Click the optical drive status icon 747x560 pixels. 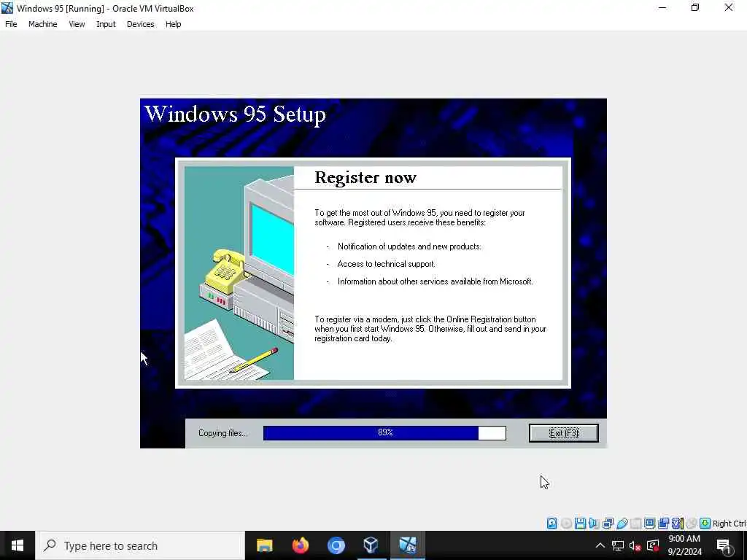pyautogui.click(x=566, y=524)
